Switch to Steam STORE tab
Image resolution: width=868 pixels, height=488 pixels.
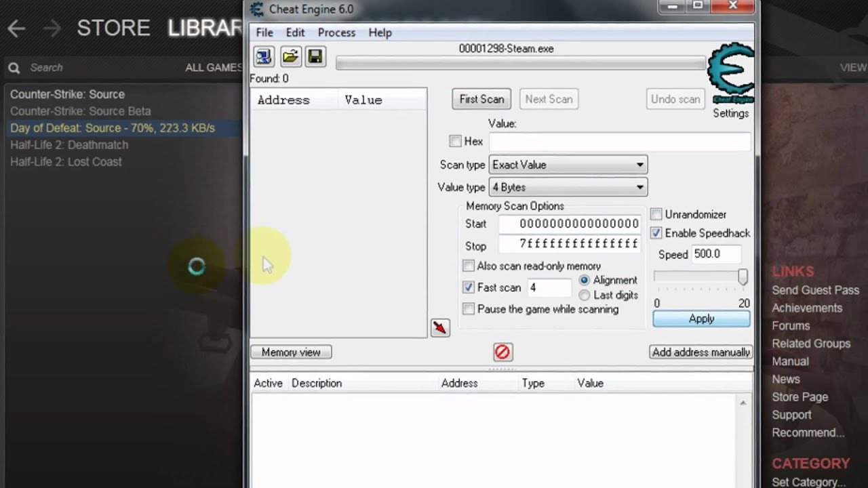coord(113,28)
